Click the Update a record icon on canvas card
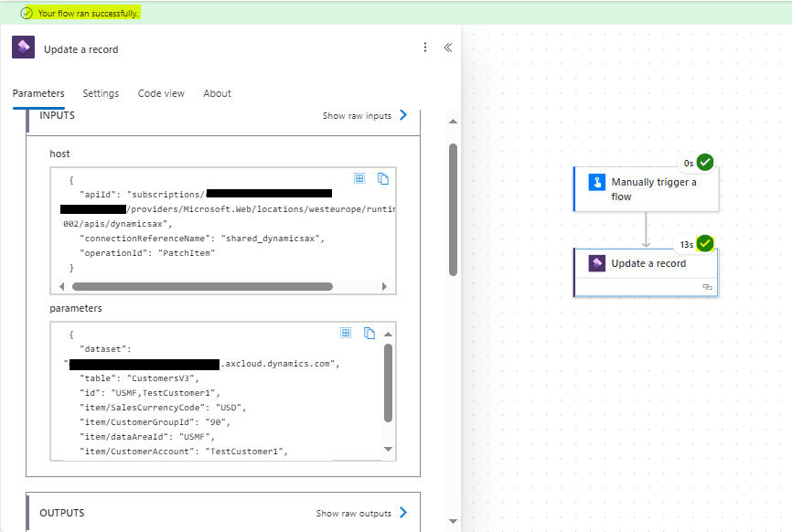Image resolution: width=792 pixels, height=532 pixels. click(597, 263)
